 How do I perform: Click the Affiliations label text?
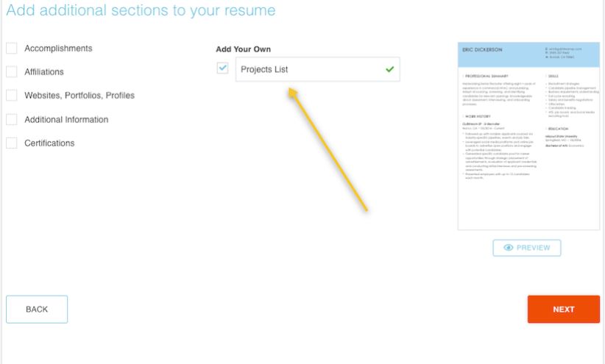[x=44, y=72]
